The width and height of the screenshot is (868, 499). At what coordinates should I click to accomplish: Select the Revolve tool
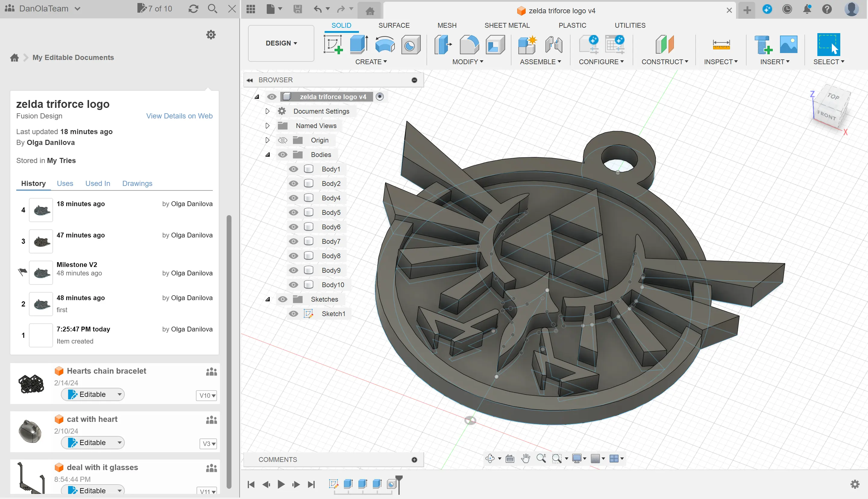pos(385,45)
